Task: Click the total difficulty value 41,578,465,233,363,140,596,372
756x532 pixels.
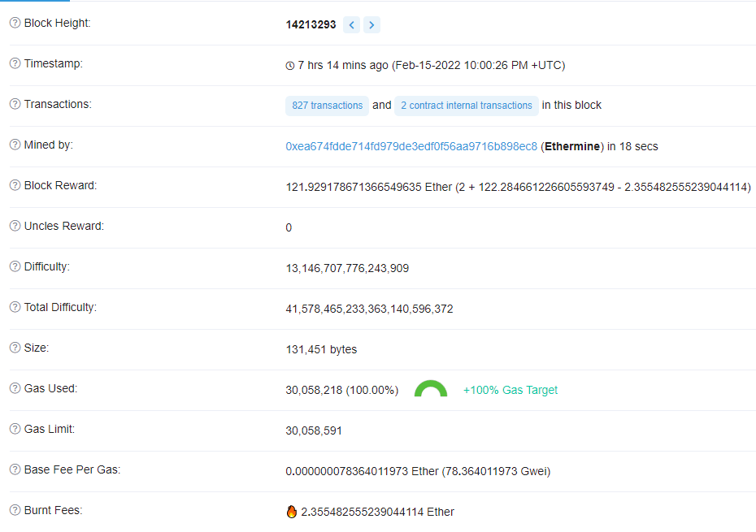Action: tap(369, 309)
